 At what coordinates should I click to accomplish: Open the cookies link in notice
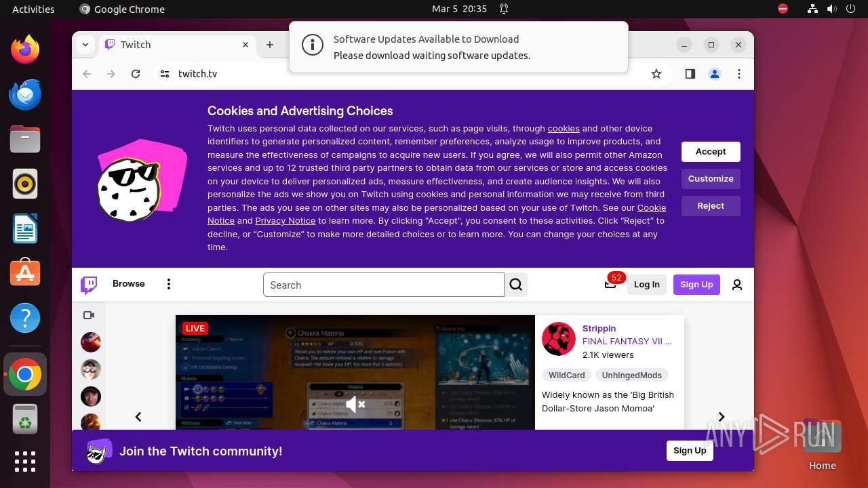coord(564,128)
